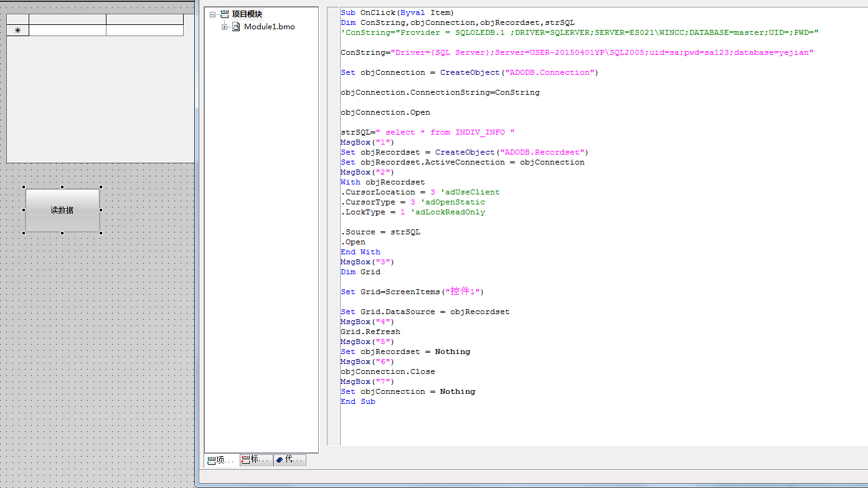
Task: Click the commented 'ConString="Provider' line
Action: click(580, 32)
